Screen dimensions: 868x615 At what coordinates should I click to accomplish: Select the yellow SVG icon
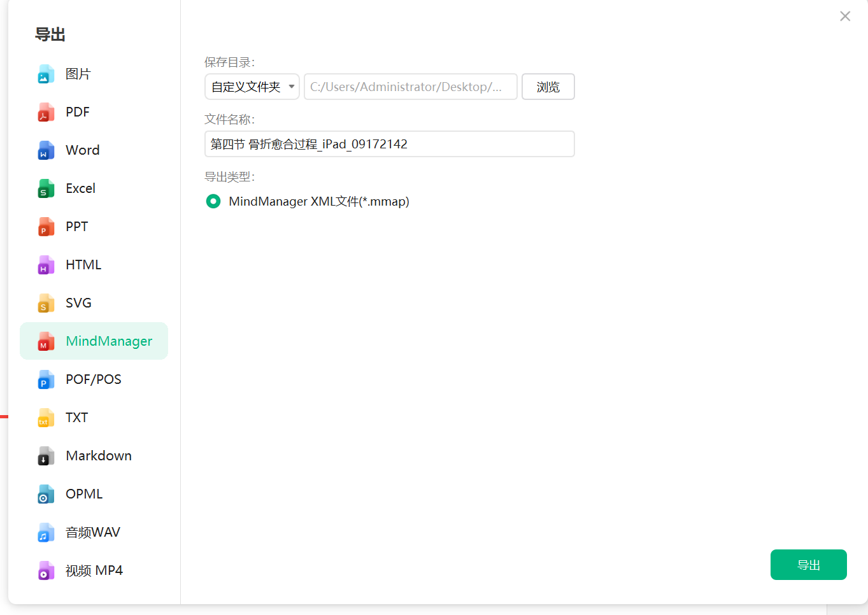point(45,304)
